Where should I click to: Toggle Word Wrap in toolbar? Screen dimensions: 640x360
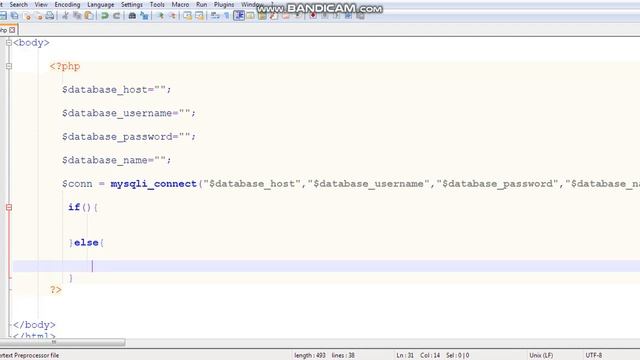(215, 16)
